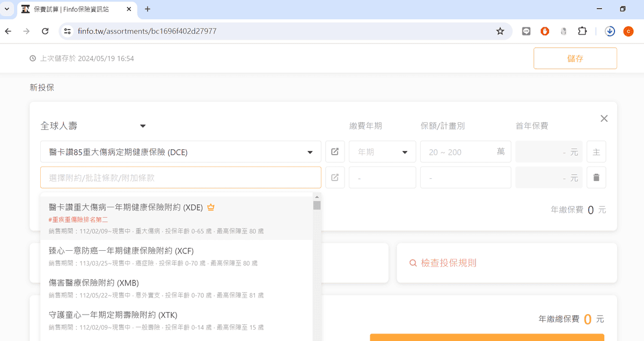This screenshot has height=341, width=644.
Task: Open the extensions puzzle icon
Action: coord(582,31)
